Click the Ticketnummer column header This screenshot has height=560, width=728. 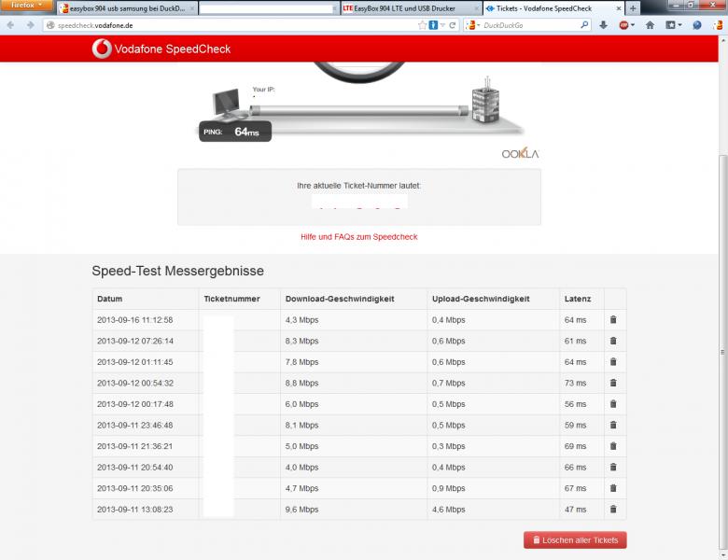point(231,299)
